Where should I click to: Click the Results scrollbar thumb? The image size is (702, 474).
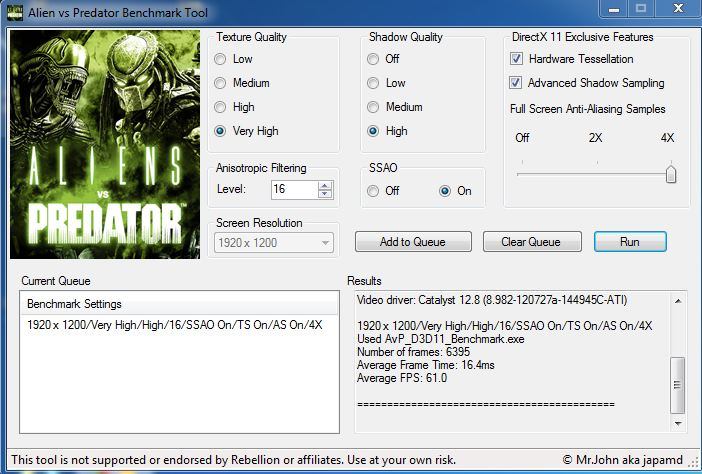[678, 385]
